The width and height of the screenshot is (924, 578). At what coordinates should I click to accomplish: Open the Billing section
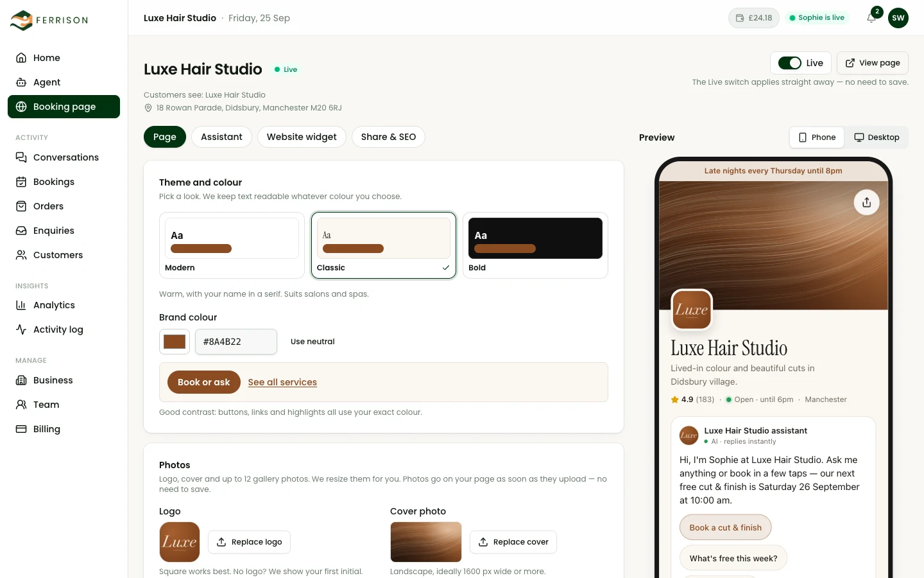tap(64, 429)
